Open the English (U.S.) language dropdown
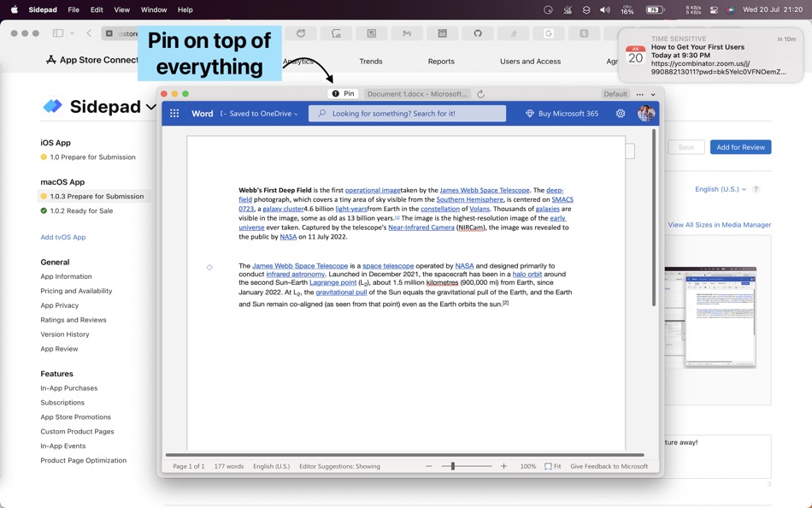This screenshot has height=508, width=812. pyautogui.click(x=721, y=189)
